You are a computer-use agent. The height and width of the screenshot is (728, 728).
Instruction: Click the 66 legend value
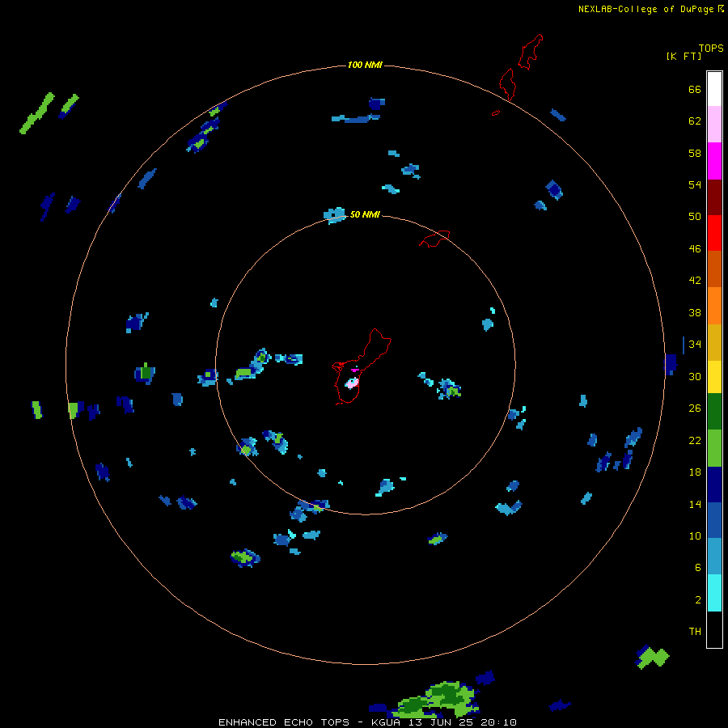[x=695, y=89]
